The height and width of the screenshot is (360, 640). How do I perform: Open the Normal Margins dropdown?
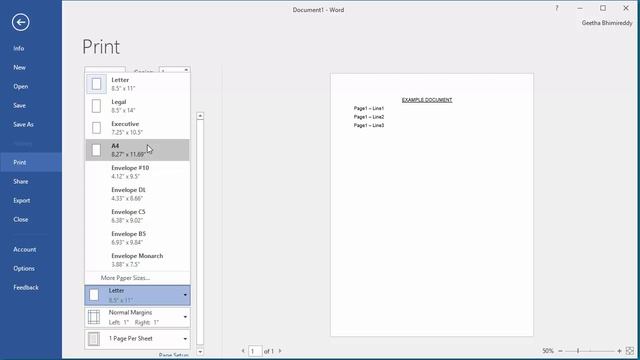137,317
